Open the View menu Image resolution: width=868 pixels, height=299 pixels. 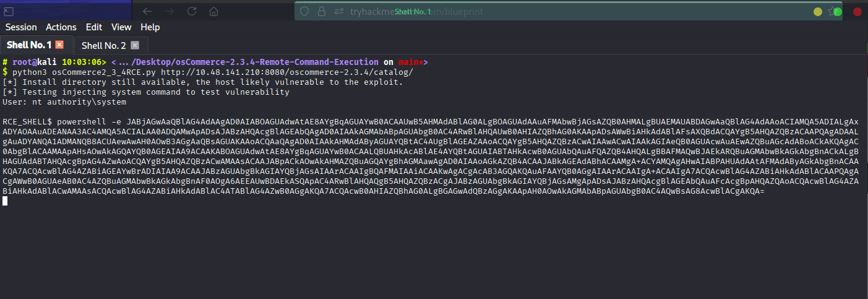point(121,27)
